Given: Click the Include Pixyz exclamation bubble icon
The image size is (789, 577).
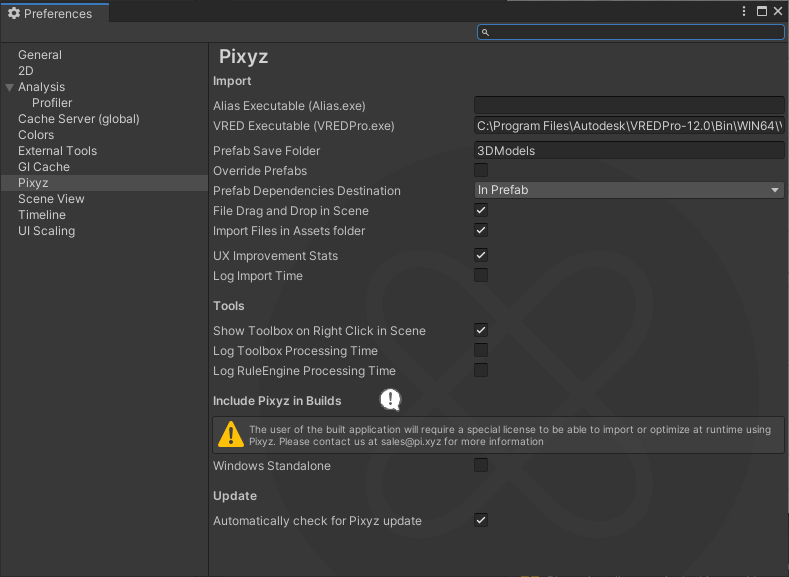Looking at the screenshot, I should pos(390,400).
